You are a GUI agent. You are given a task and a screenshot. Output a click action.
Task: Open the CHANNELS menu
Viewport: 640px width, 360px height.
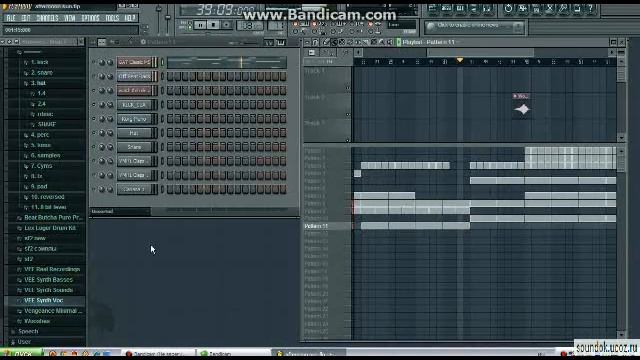pyautogui.click(x=47, y=18)
